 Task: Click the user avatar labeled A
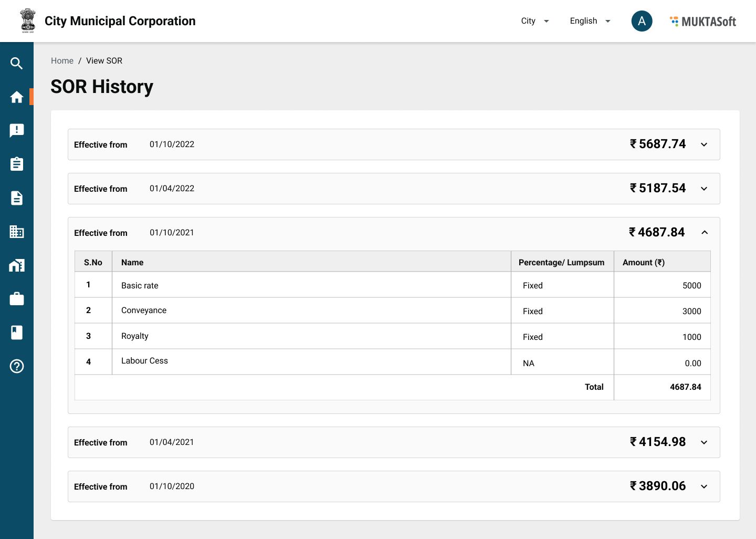pyautogui.click(x=642, y=21)
